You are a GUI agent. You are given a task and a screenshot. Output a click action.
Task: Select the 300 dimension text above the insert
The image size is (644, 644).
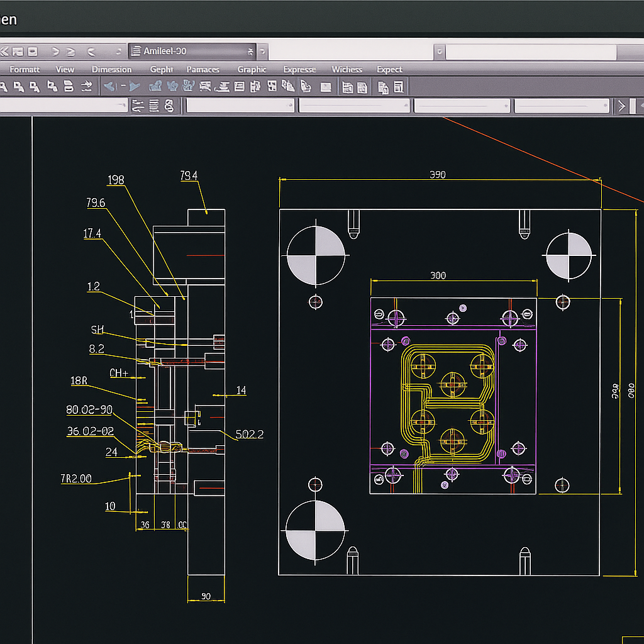[438, 275]
